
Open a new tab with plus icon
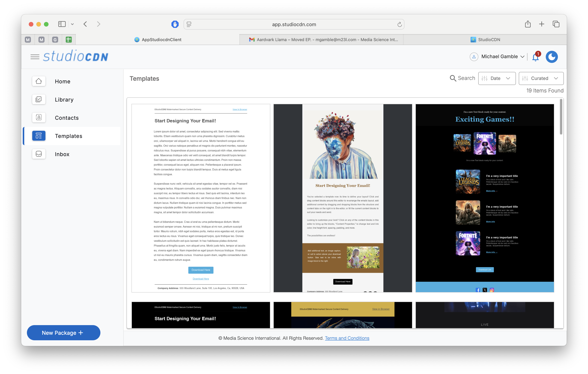(x=542, y=24)
